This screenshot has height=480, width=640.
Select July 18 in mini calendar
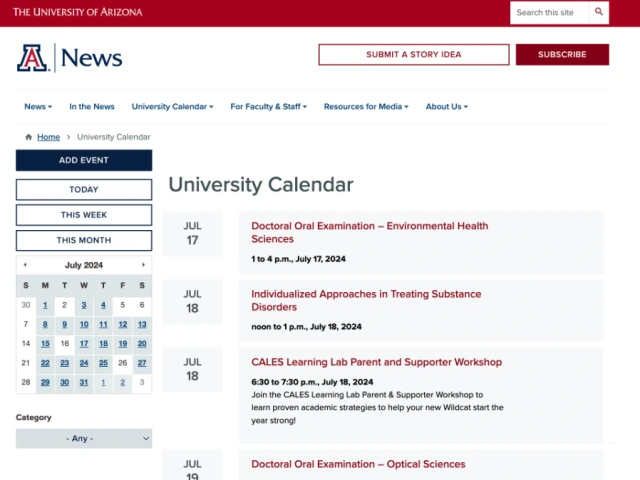103,344
